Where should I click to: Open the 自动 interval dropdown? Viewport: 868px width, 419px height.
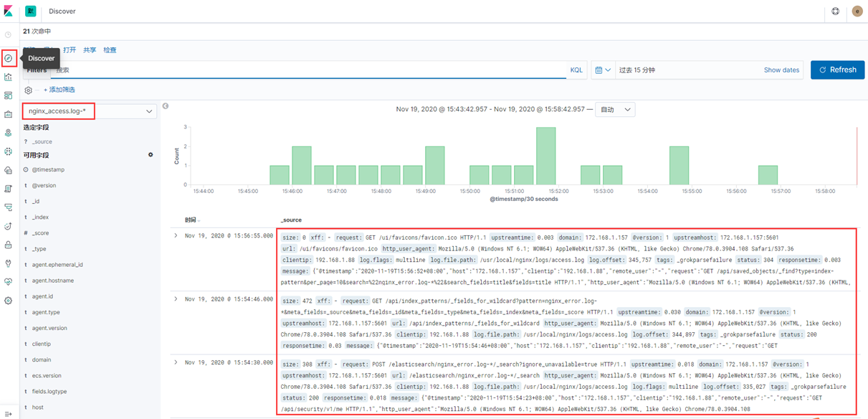pos(616,110)
